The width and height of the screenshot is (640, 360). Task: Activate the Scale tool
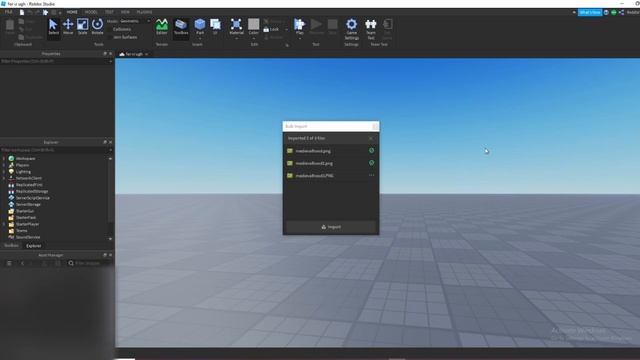point(82,27)
